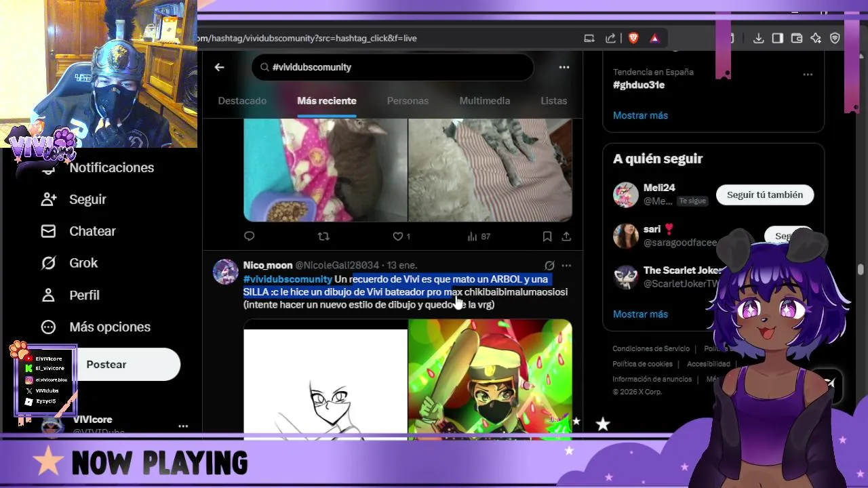The height and width of the screenshot is (488, 868).
Task: Open Información de anuncios link
Action: coord(652,380)
